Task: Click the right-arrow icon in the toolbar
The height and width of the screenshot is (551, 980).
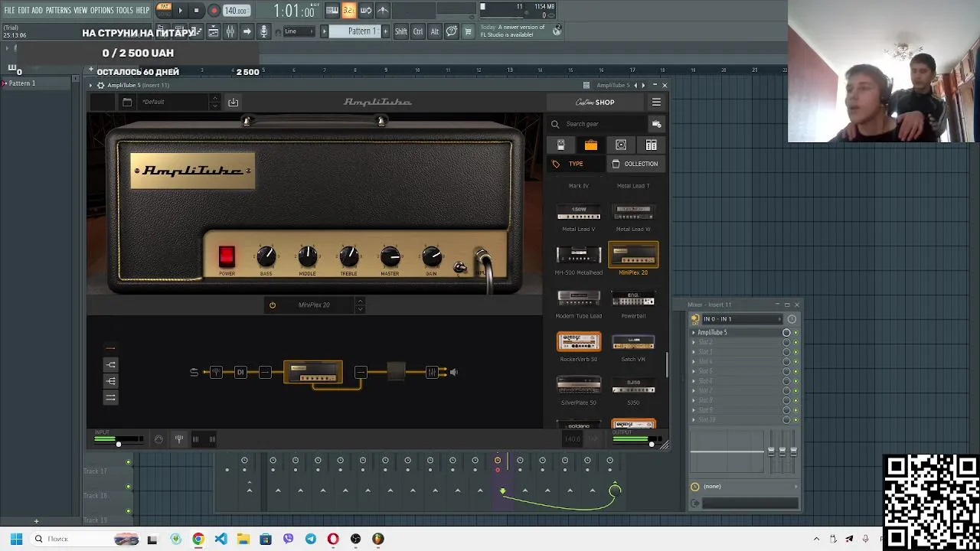Action: click(247, 31)
